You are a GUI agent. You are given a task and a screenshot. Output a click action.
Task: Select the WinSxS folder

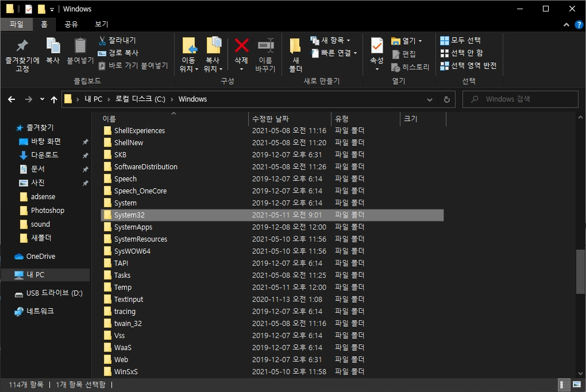126,372
